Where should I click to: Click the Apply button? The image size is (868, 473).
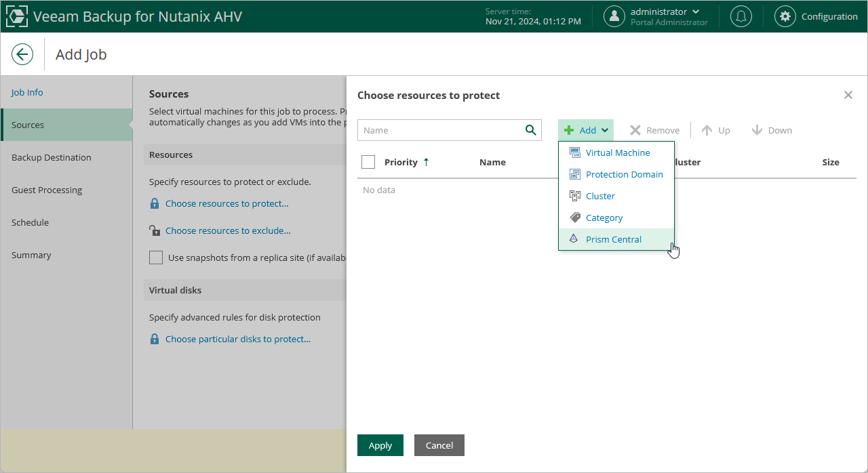[x=380, y=445]
